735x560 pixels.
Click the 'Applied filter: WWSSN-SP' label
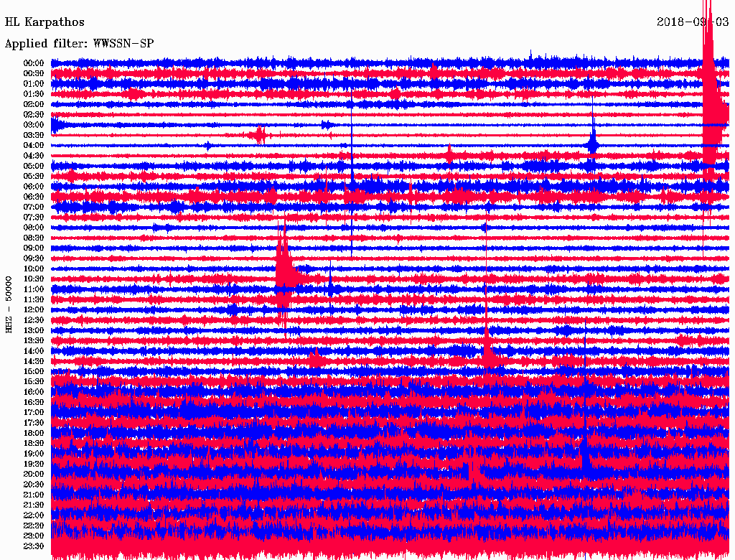[x=79, y=44]
